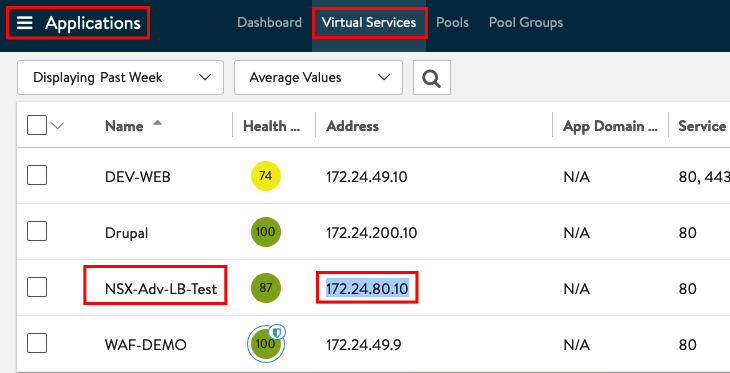Open the WAF-DEMO virtual service
The image size is (730, 373).
[x=146, y=345]
